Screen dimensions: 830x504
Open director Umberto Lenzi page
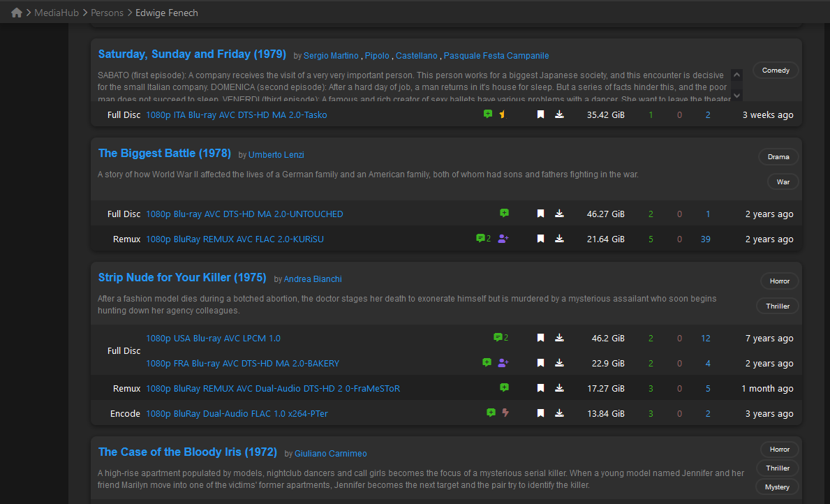tap(276, 154)
